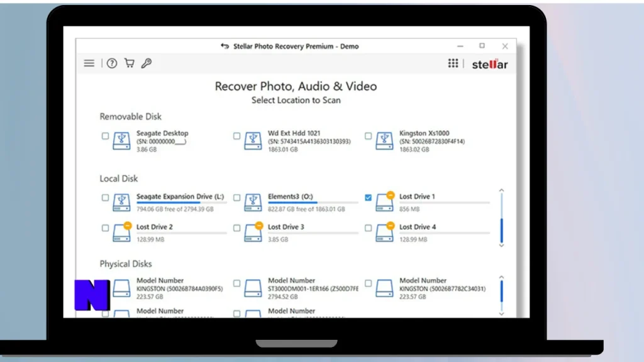Click Physical Disks list scroll-up arrow
This screenshot has width=644, height=362.
[x=501, y=277]
